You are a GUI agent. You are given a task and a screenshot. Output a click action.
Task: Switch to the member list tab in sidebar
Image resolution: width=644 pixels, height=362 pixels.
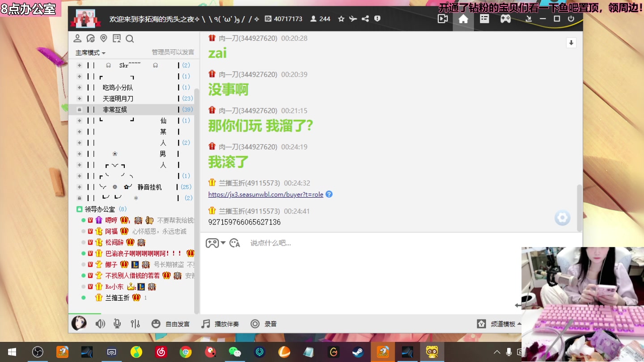coord(77,38)
